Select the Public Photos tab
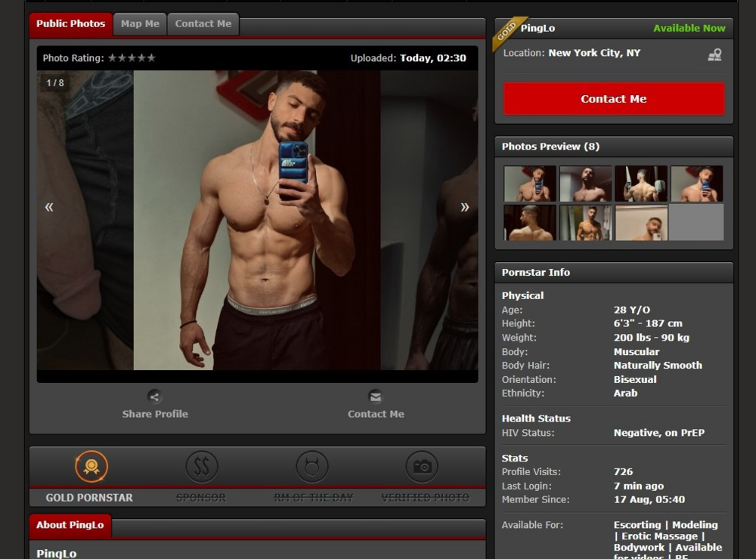The image size is (756, 559). click(70, 24)
